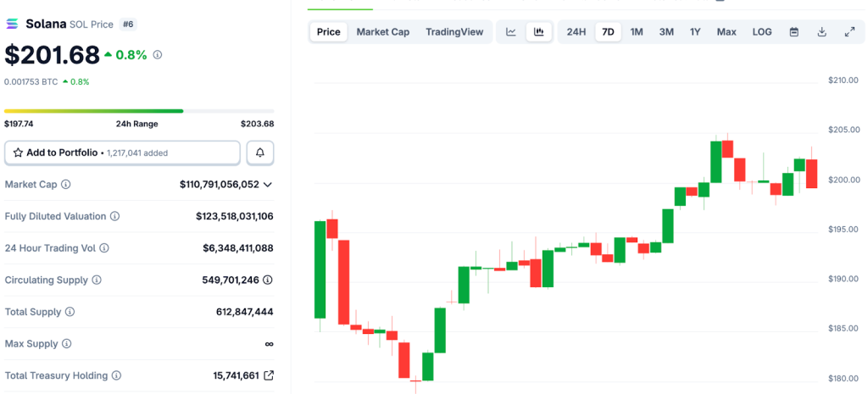Viewport: 868px width, 394px height.
Task: Show Fully Diluted Valuation info tooltip
Action: pos(115,216)
